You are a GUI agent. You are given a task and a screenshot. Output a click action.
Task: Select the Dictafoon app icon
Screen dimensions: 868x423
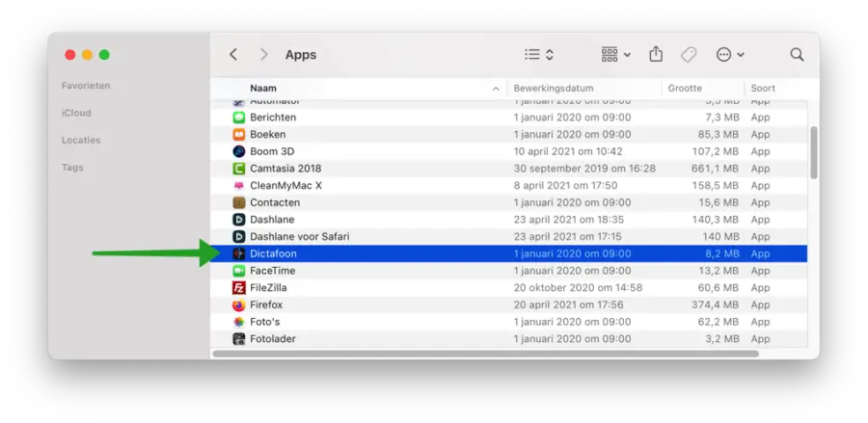click(238, 253)
